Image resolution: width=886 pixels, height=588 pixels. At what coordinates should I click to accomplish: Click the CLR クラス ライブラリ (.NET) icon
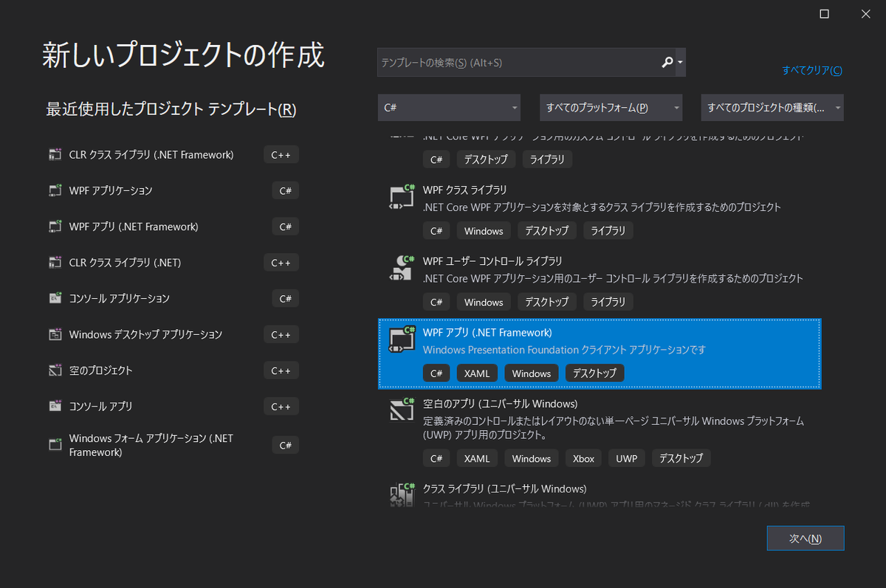(55, 263)
